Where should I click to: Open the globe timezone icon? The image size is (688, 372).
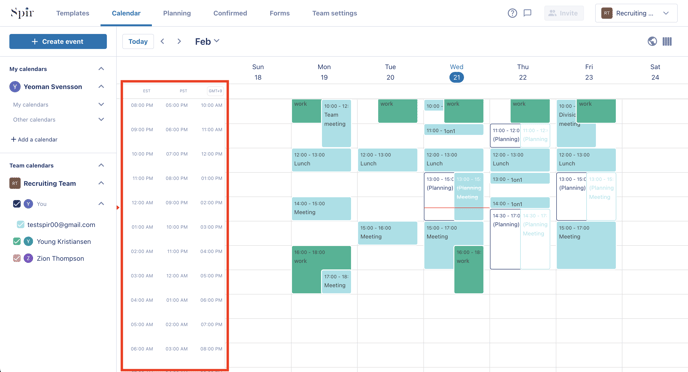pos(652,41)
